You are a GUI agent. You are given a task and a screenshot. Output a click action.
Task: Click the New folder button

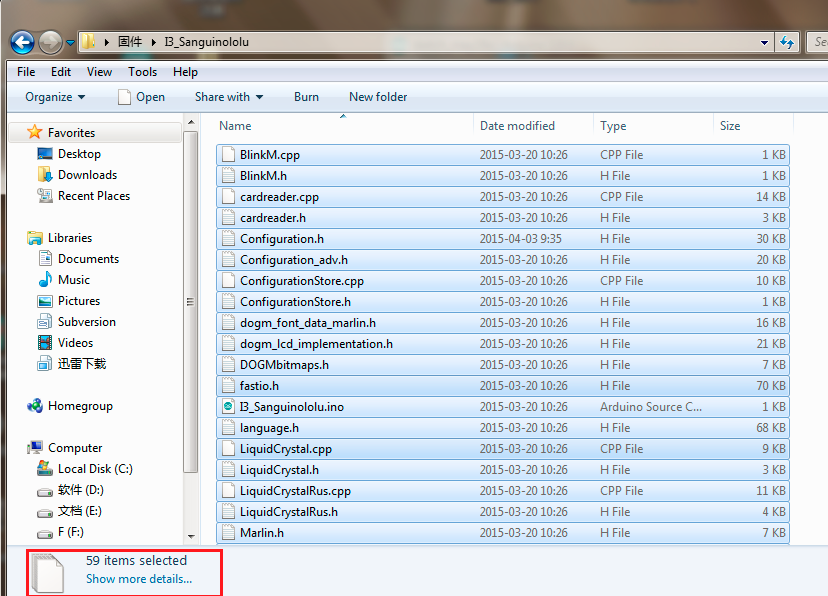(x=378, y=97)
